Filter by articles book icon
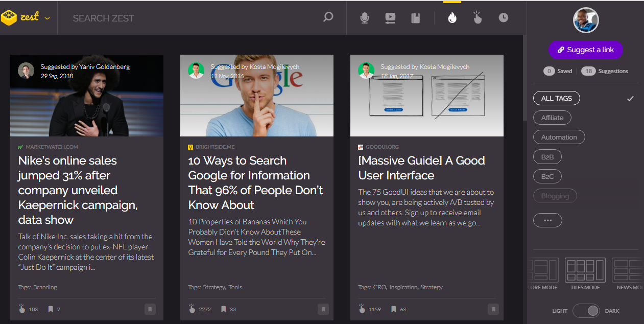The image size is (644, 324). coord(416,18)
